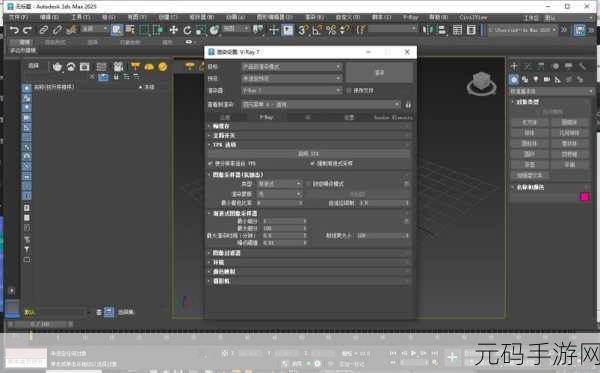Viewport: 600px width, 373px height.
Task: Click lock icon next to view dropdown
Action: (408, 105)
